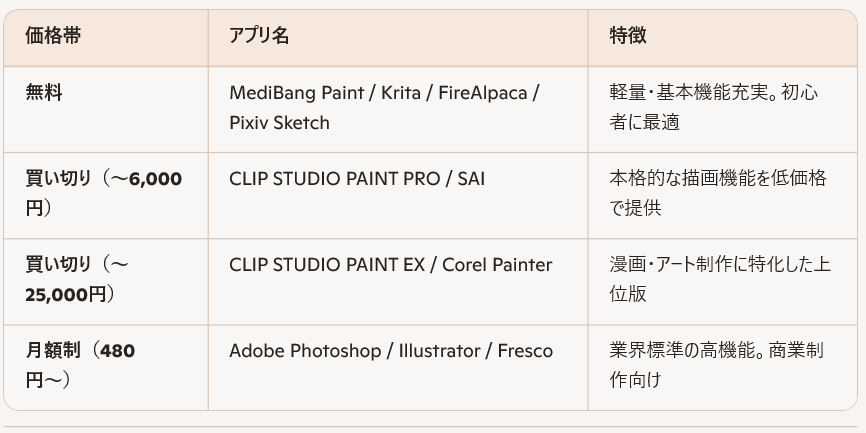Screen dimensions: 866x433
Task: Click the word "Krita"
Action: pos(405,93)
